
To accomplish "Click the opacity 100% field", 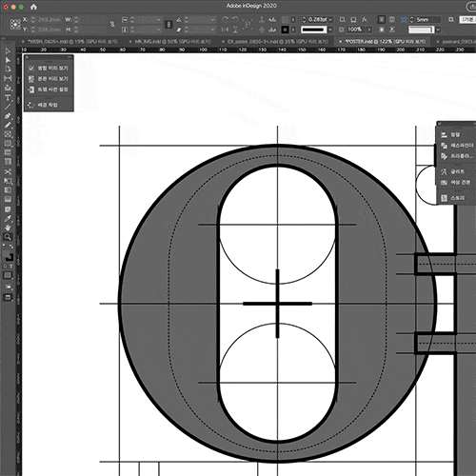I will 356,30.
